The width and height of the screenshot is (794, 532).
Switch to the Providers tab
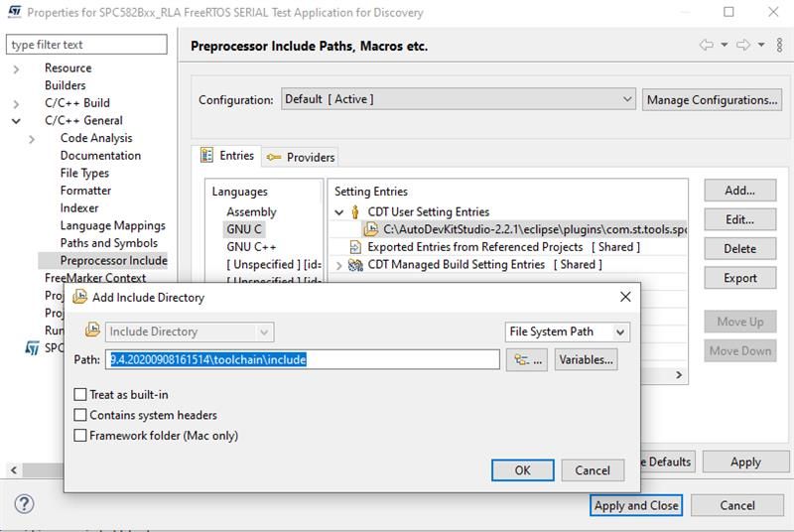tap(301, 157)
